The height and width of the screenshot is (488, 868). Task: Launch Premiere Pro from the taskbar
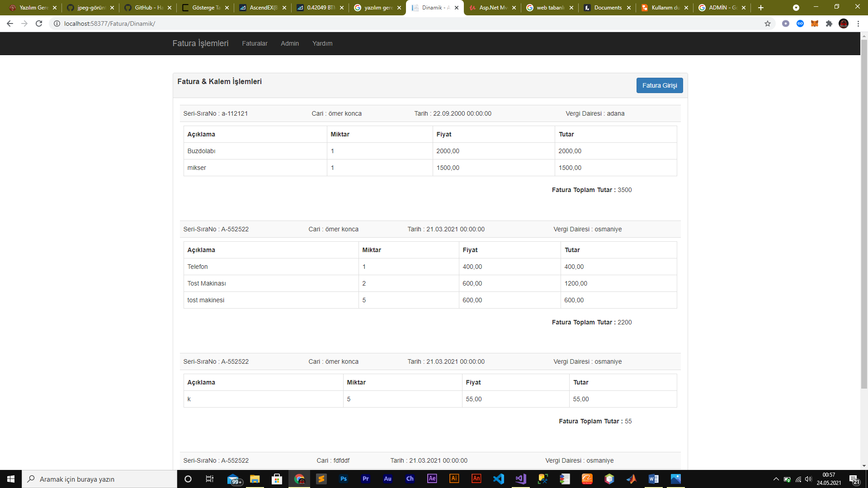pyautogui.click(x=365, y=479)
